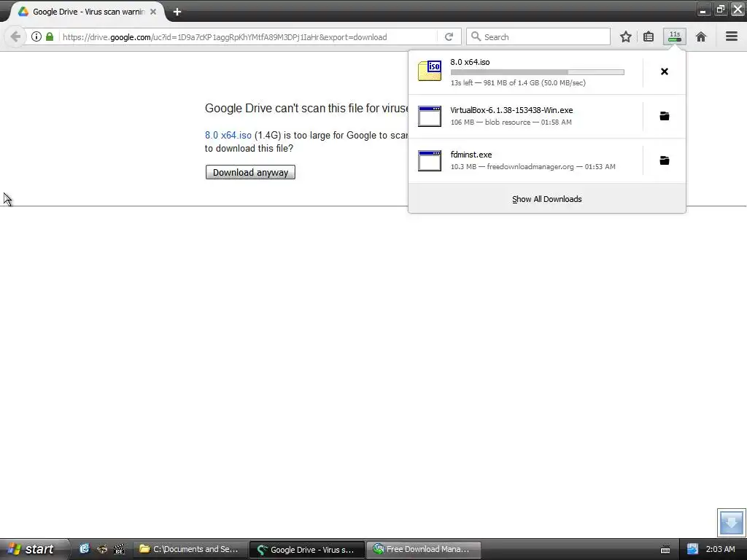Image resolution: width=747 pixels, height=560 pixels.
Task: Click the BE clapperboard quick launch icon
Action: point(119,549)
